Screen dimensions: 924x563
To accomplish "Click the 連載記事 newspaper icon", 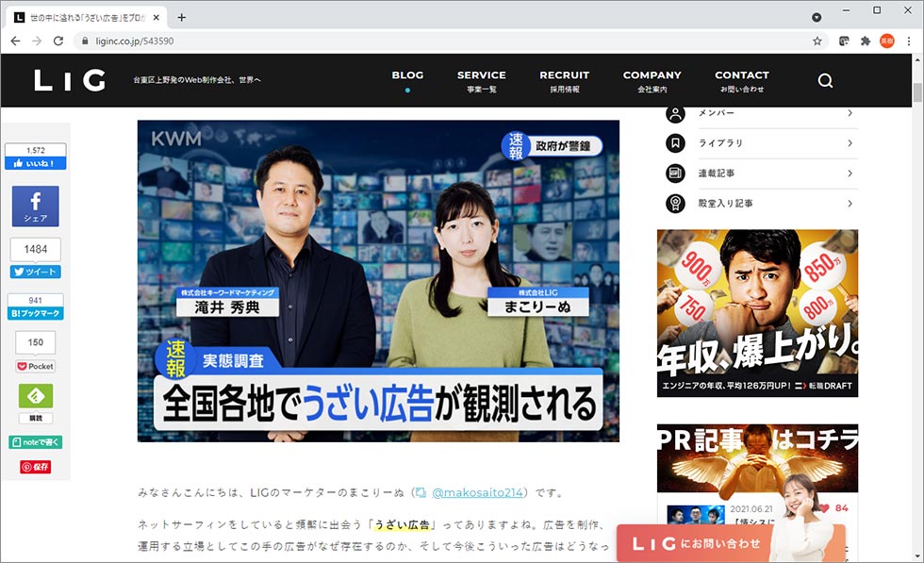I will click(x=675, y=174).
